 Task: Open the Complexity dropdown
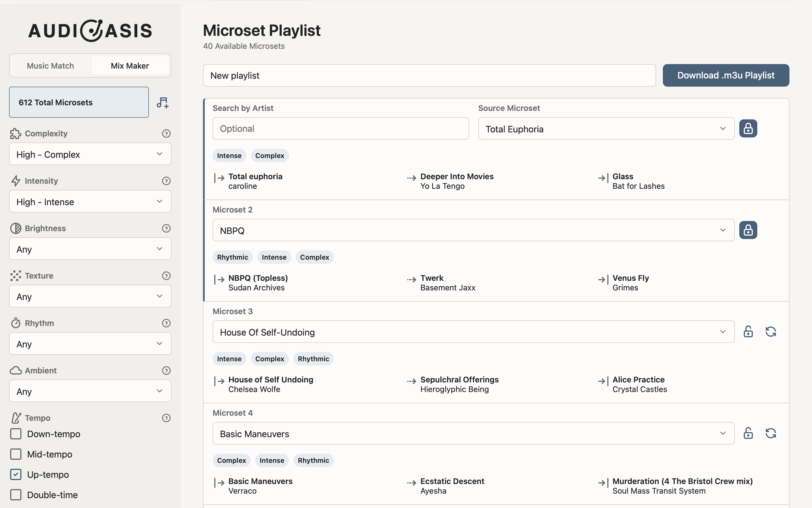point(90,154)
